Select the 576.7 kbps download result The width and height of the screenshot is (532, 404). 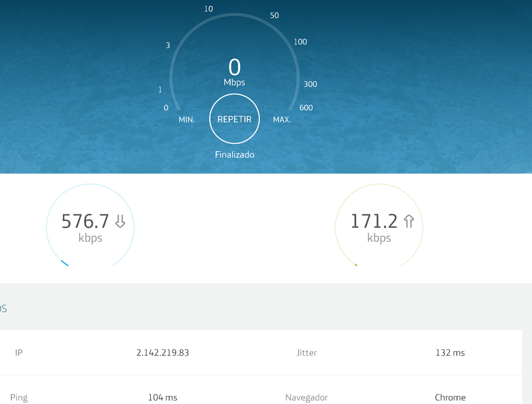85,221
